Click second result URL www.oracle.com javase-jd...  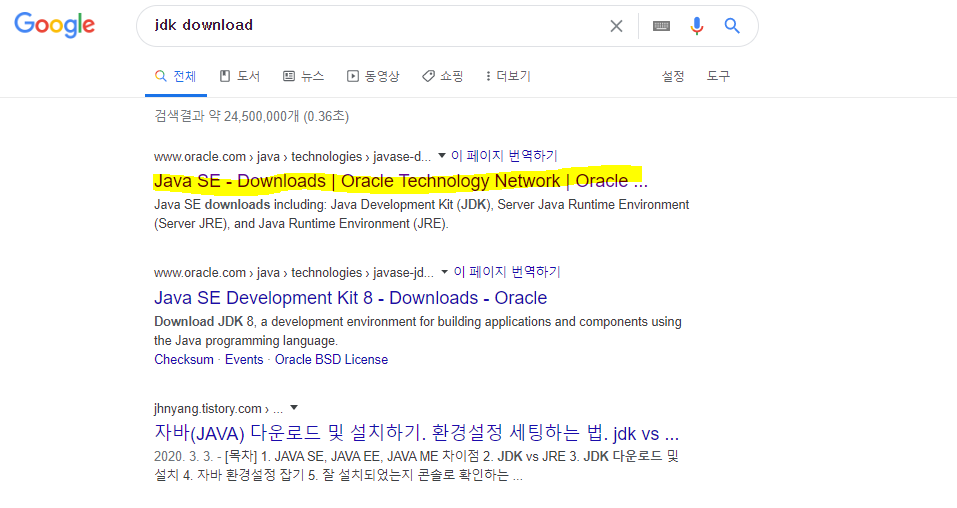(294, 273)
